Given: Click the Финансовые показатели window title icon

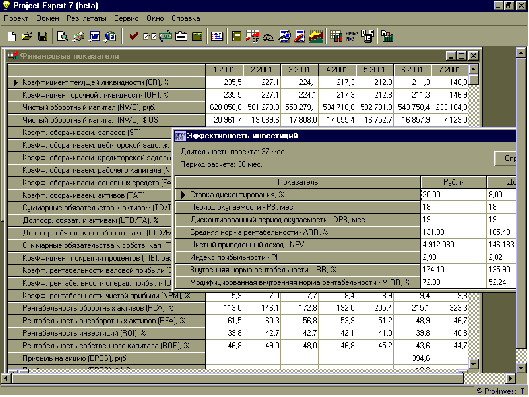Looking at the screenshot, I should coord(13,56).
